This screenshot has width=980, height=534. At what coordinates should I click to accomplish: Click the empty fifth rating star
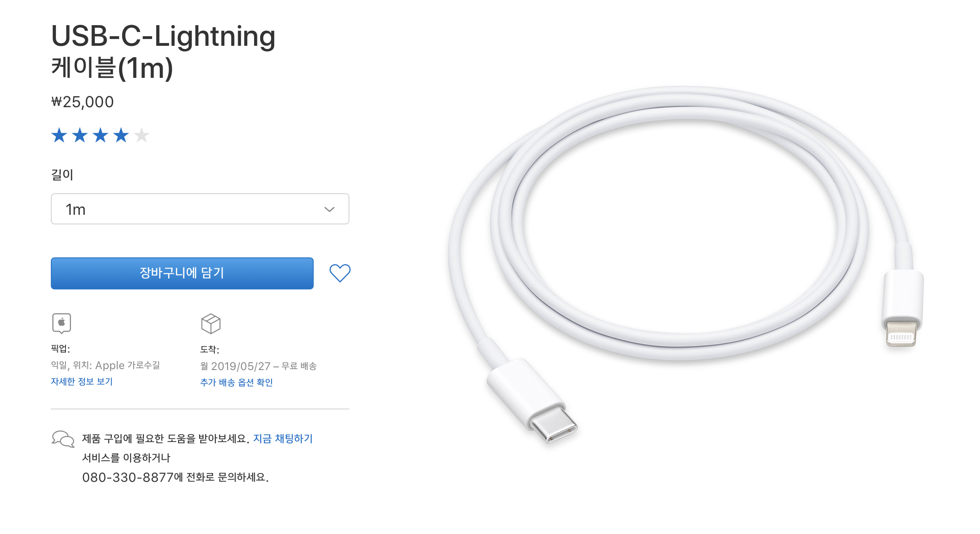pyautogui.click(x=142, y=136)
